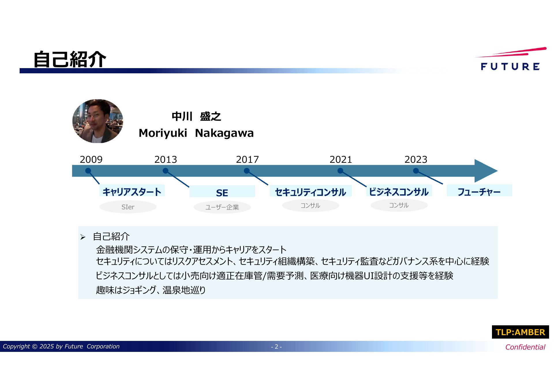
Task: Click the year label 2013
Action: click(x=166, y=160)
